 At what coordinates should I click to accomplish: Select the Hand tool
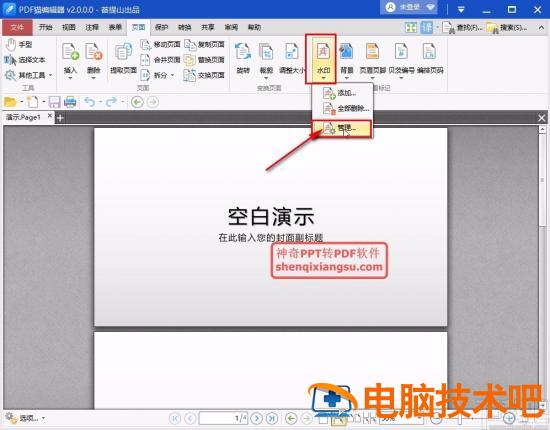(19, 45)
